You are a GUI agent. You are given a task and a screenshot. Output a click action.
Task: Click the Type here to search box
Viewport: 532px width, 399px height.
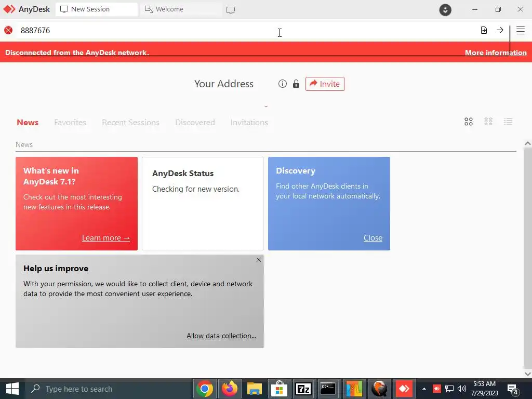(109, 389)
